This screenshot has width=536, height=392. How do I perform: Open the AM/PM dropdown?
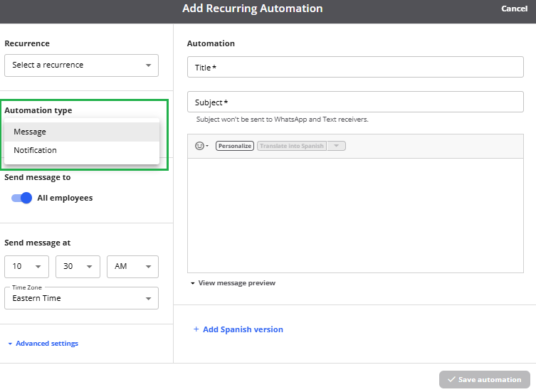coord(132,266)
